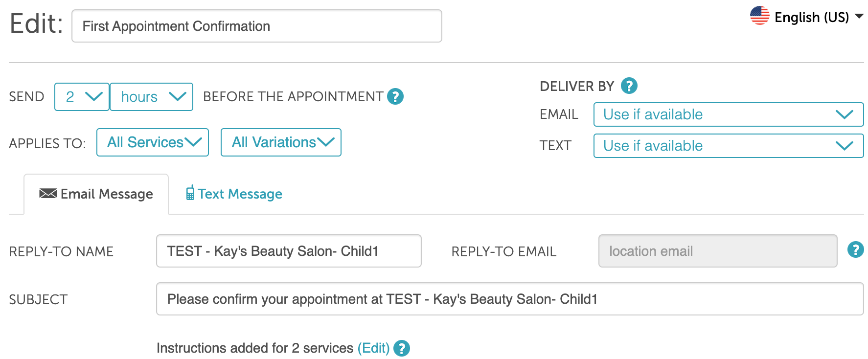Expand the All Services dropdown
Screen dimensions: 868x359
[153, 142]
